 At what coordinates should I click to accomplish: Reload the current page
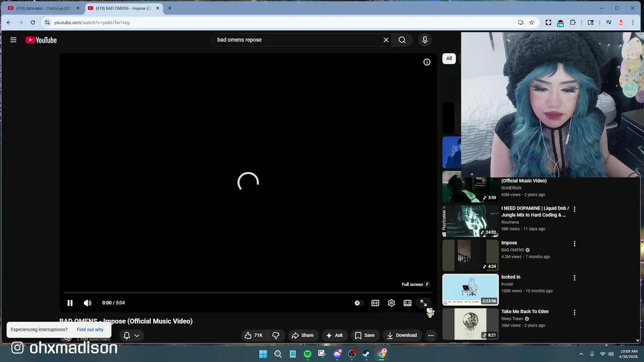[x=33, y=23]
